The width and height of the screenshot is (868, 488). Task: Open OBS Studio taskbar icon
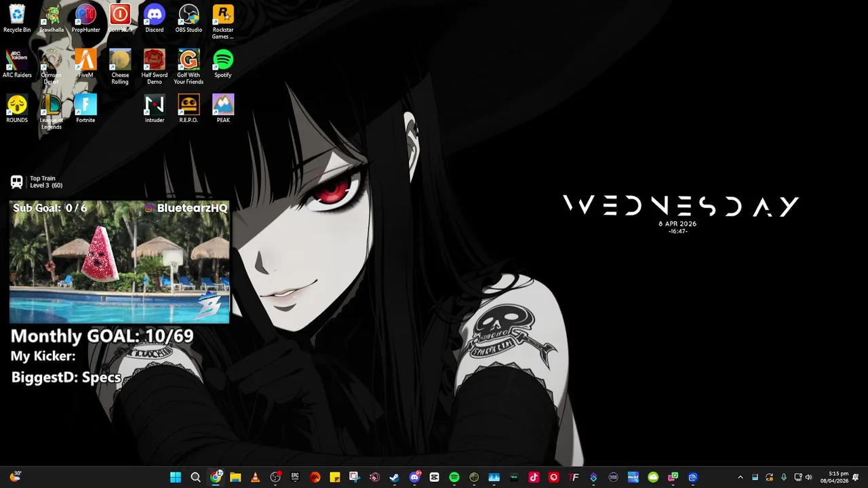[275, 477]
